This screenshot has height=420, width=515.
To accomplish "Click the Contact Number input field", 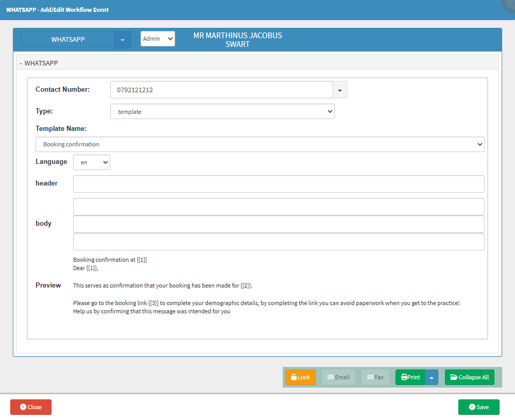I will (x=221, y=90).
